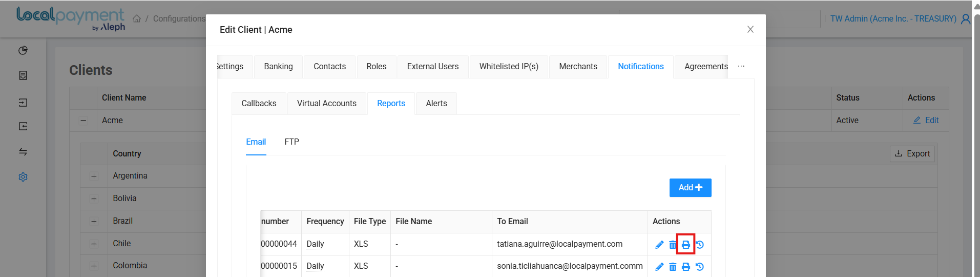This screenshot has height=277, width=980.
Task: Collapse the Acme client row
Action: [x=84, y=121]
